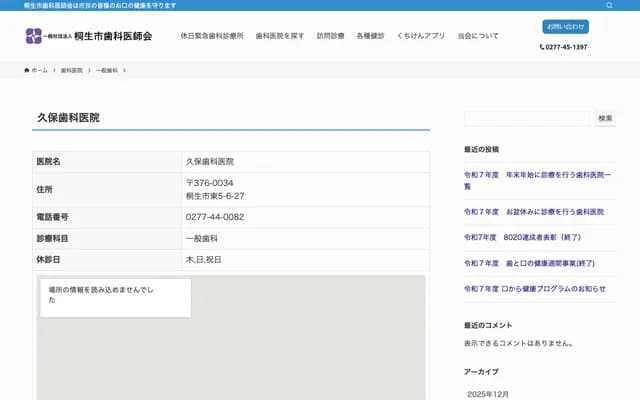The image size is (640, 400).
Task: Open the 口から健康プログラムのお知らせ post
Action: [x=535, y=289]
